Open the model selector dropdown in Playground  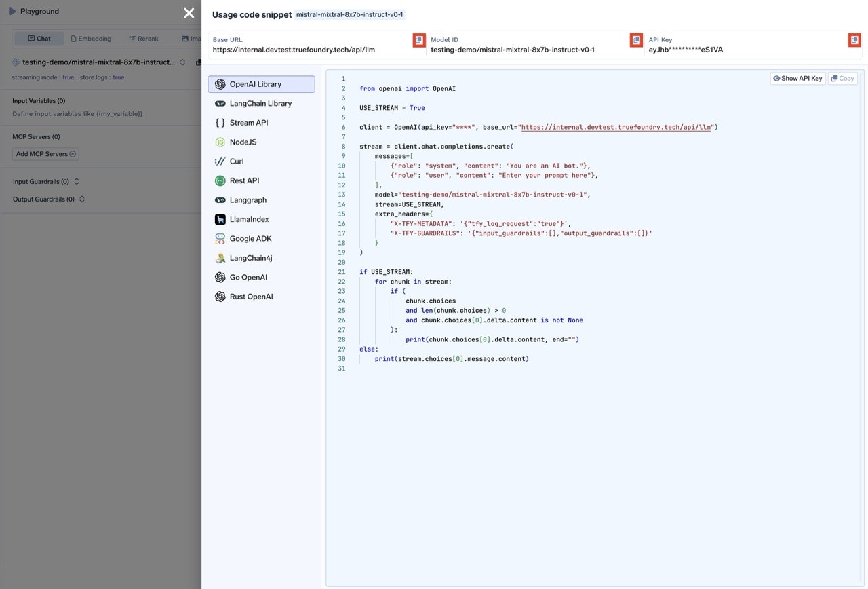coord(99,62)
